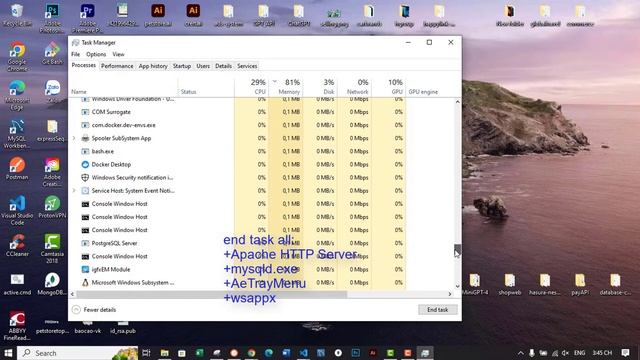Open Adobe Photoshop desktop shortcut
The image size is (640, 360).
(x=52, y=18)
